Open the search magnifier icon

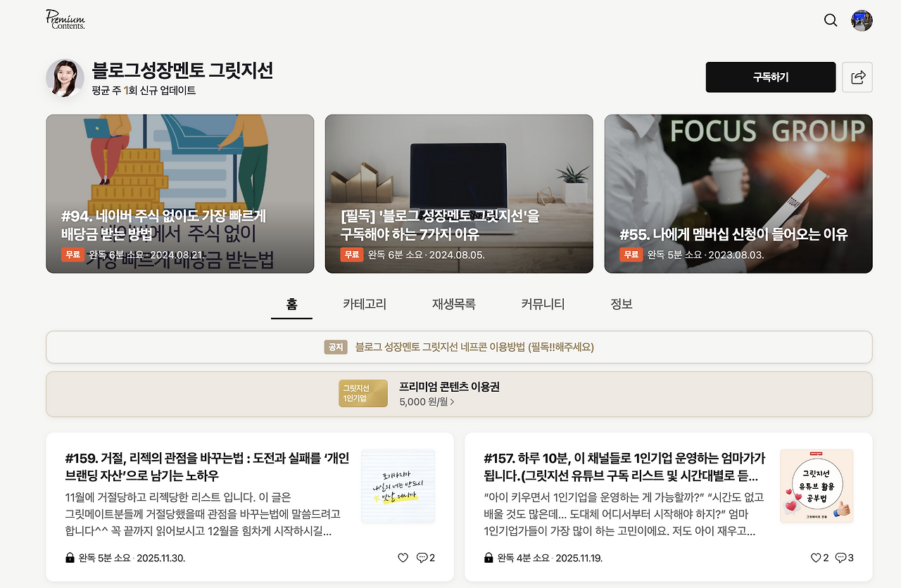click(831, 20)
